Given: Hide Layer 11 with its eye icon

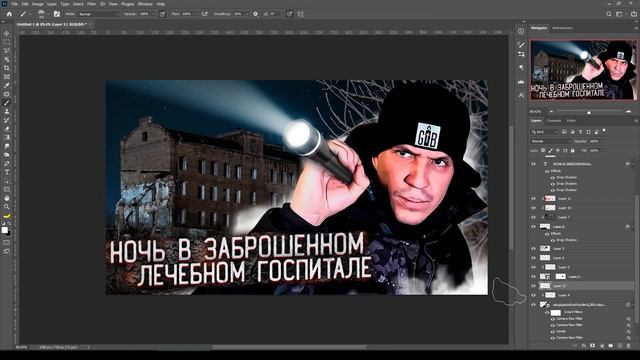Looking at the screenshot, I should [x=533, y=198].
